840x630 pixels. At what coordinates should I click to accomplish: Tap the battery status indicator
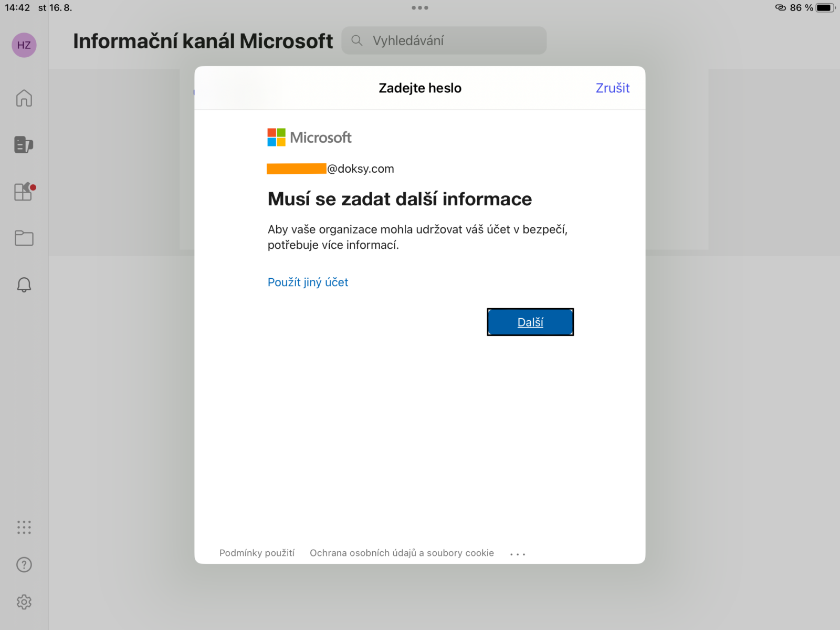[824, 8]
